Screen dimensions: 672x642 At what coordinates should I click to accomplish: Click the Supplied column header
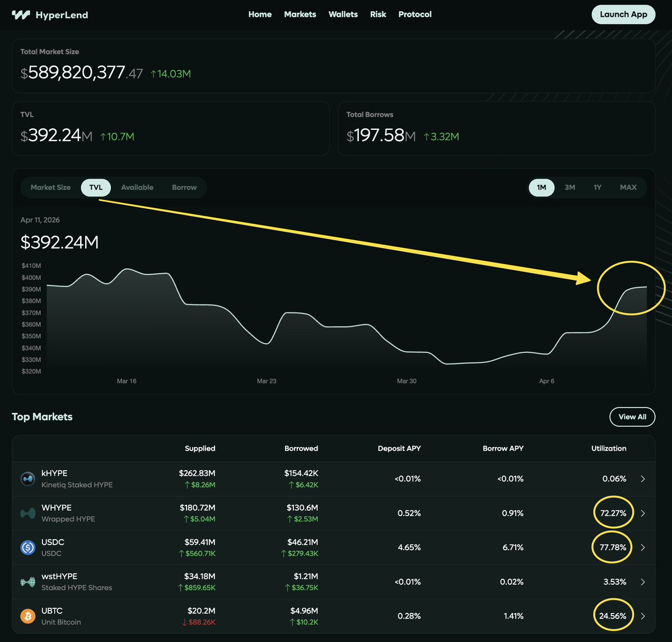(x=200, y=448)
